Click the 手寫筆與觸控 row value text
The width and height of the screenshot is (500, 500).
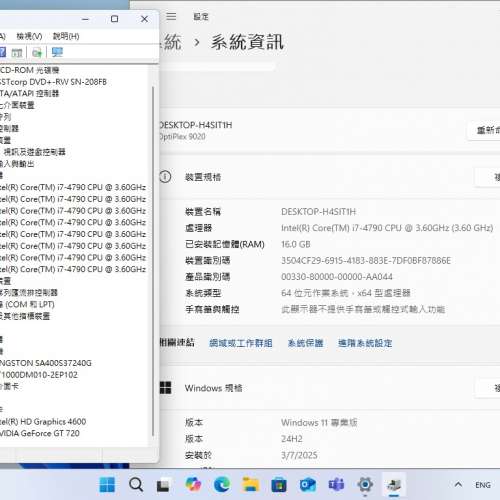(x=363, y=310)
